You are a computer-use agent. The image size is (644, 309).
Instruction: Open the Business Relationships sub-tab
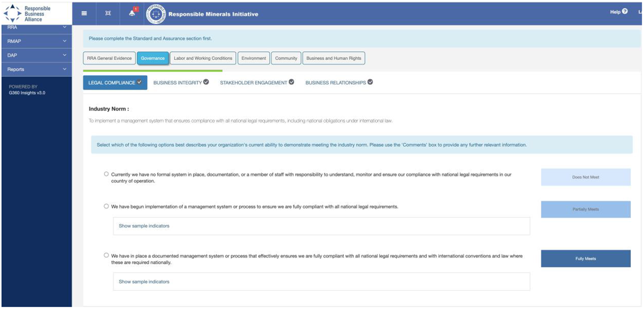(x=336, y=83)
